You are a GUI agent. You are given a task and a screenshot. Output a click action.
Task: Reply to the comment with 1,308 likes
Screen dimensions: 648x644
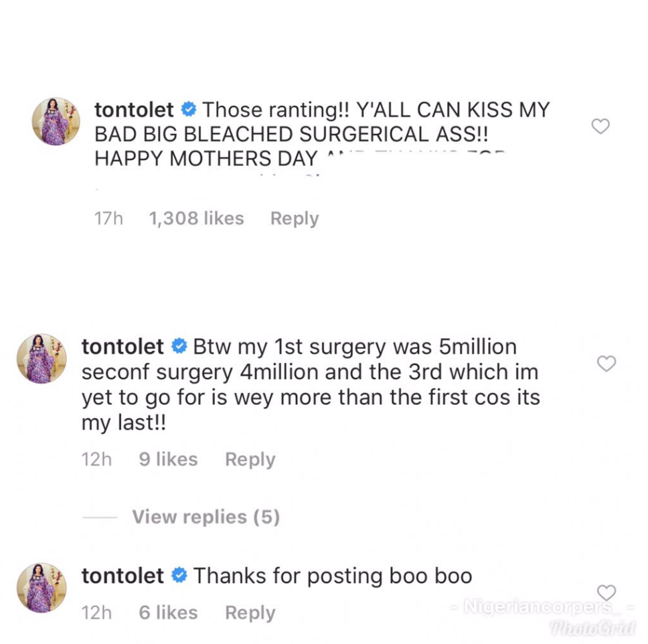pos(295,218)
